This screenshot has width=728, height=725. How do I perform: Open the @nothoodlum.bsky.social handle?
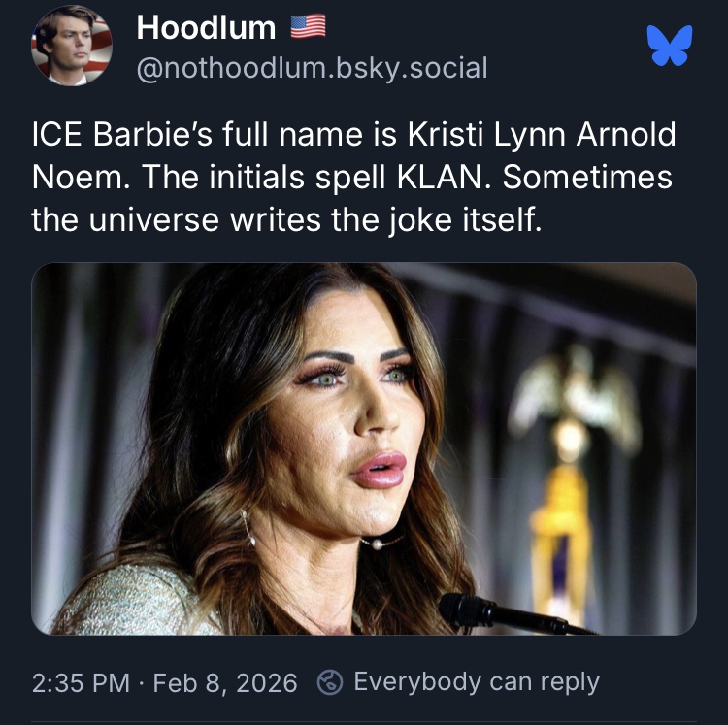pyautogui.click(x=312, y=68)
